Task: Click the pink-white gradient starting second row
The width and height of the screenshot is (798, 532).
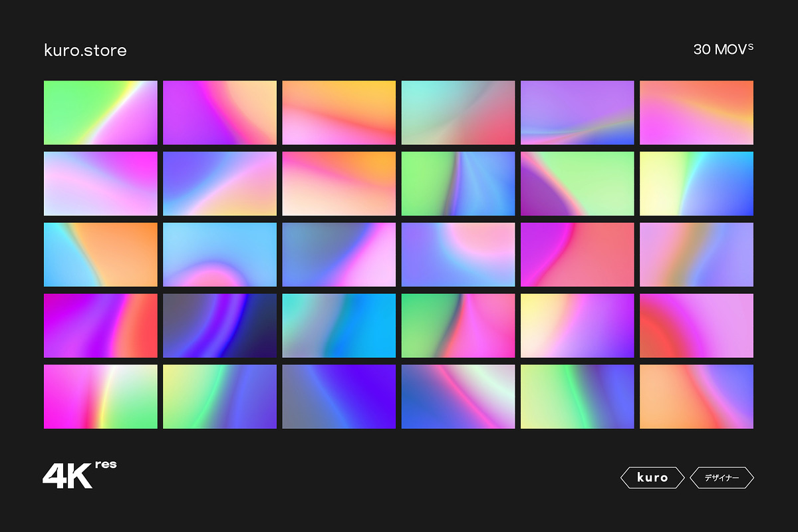Action: (100, 184)
